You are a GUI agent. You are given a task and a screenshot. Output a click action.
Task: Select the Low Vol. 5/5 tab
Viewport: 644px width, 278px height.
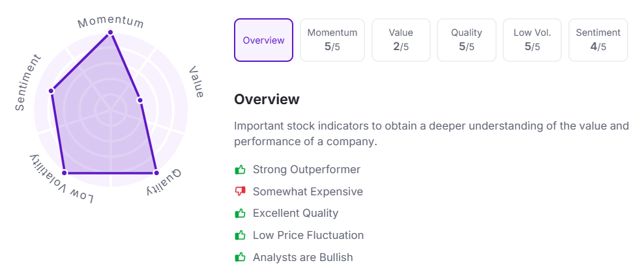pos(532,40)
